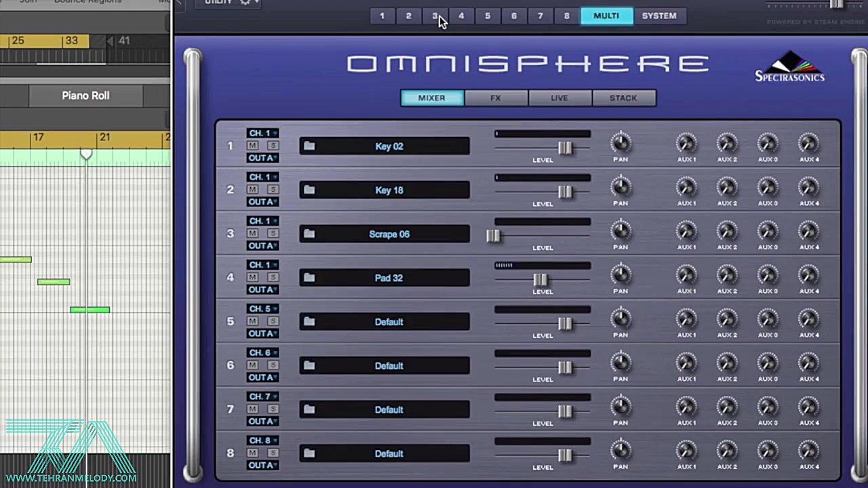The image size is (868, 488).
Task: Open the CH. 1 channel dropdown for part 4
Action: (x=262, y=265)
